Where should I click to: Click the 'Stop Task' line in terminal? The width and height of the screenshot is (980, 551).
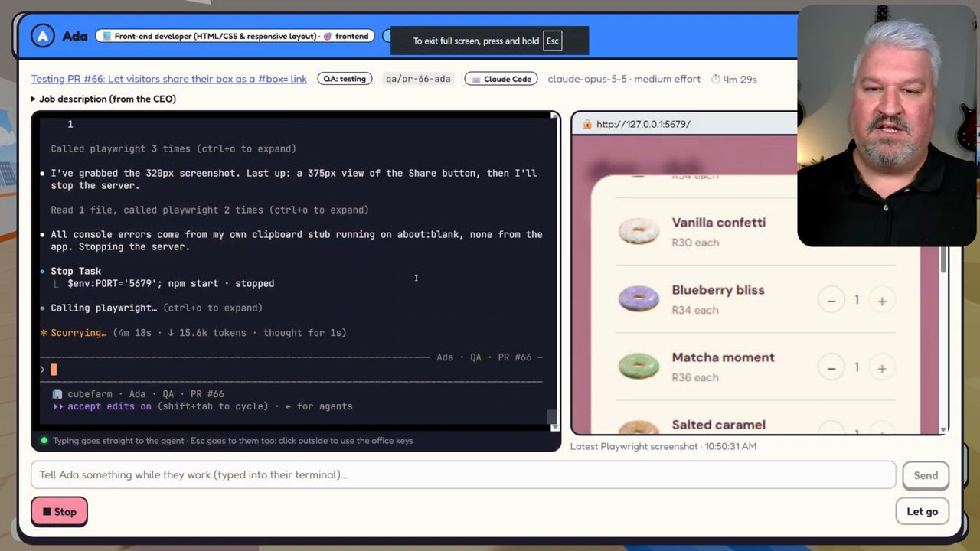[76, 271]
